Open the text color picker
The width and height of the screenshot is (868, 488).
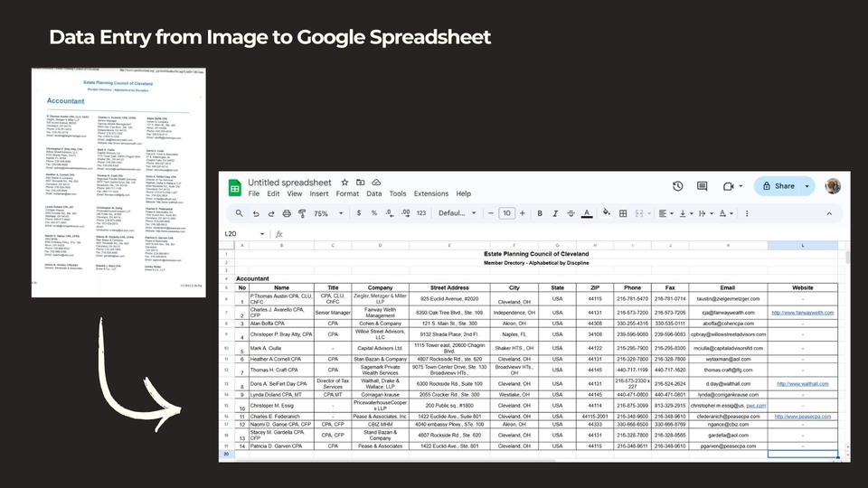click(587, 213)
